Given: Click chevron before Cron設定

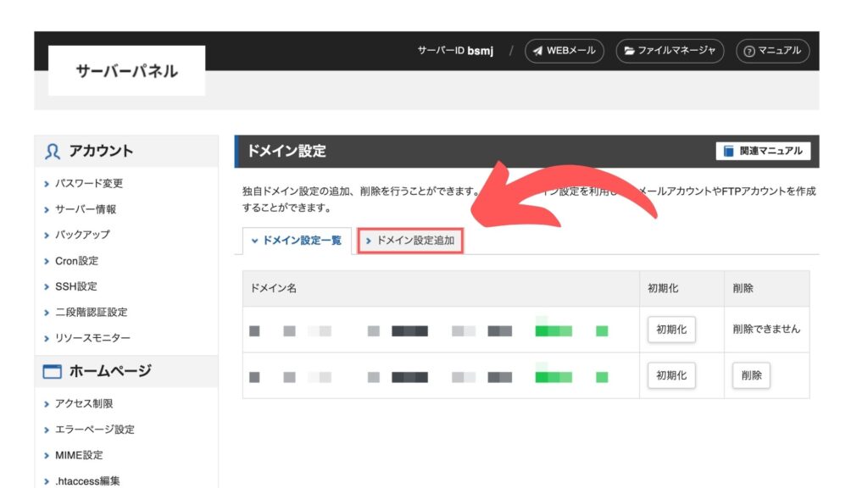Looking at the screenshot, I should pyautogui.click(x=47, y=261).
